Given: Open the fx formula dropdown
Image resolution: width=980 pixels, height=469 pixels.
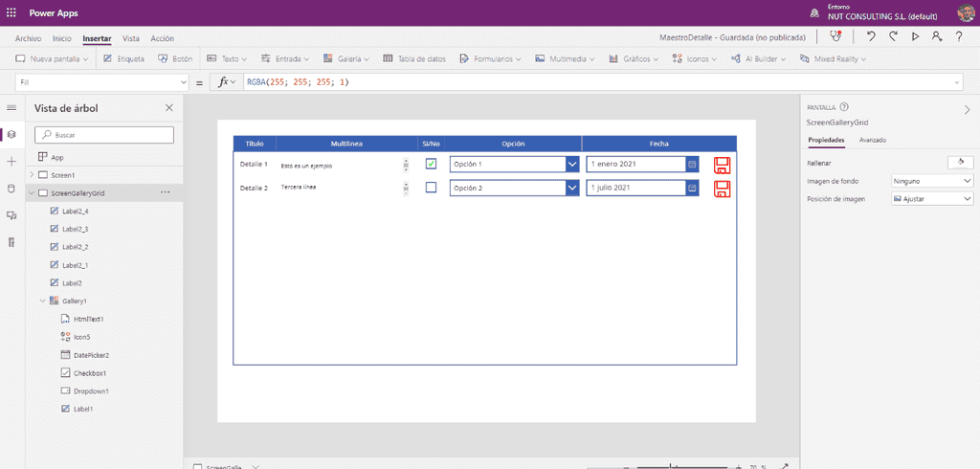Looking at the screenshot, I should click(x=226, y=82).
